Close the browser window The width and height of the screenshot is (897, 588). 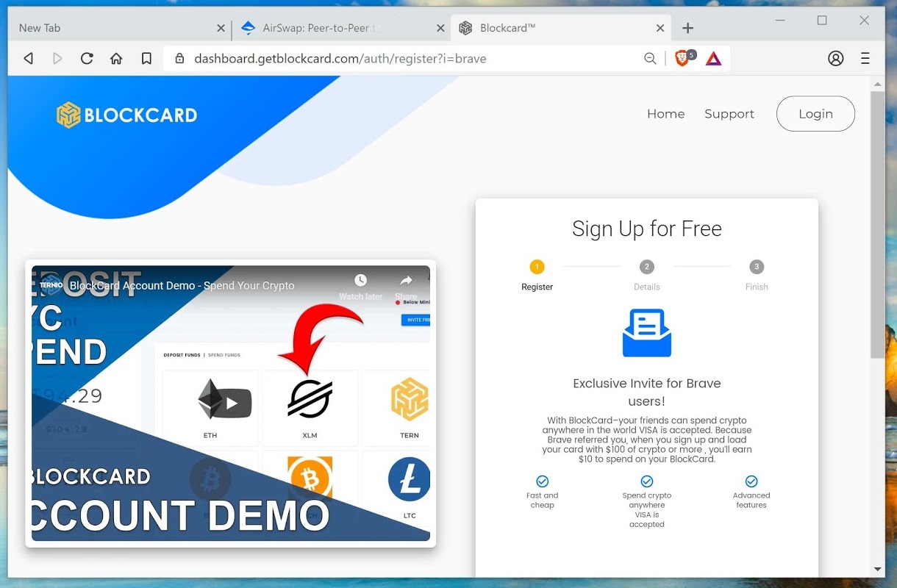[x=865, y=21]
